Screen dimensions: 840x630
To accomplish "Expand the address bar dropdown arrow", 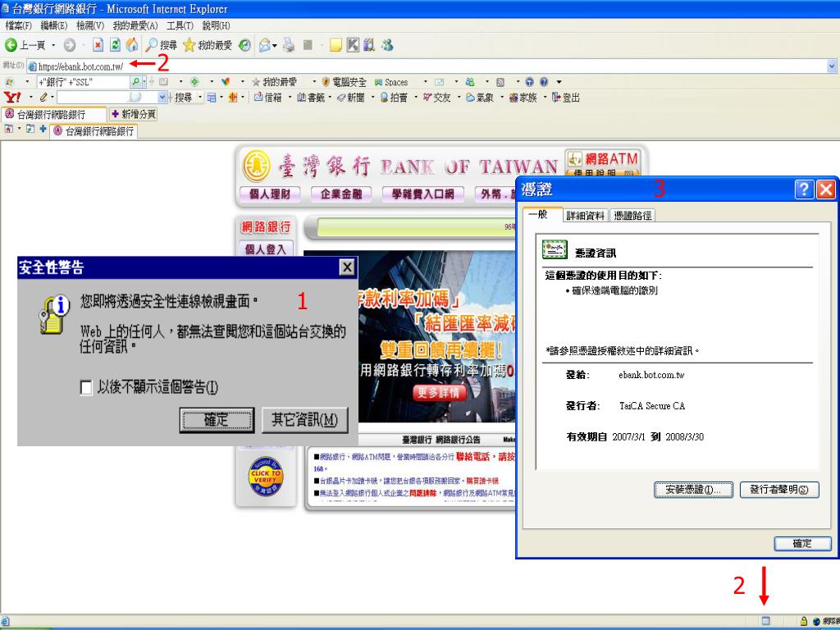I will pos(832,66).
